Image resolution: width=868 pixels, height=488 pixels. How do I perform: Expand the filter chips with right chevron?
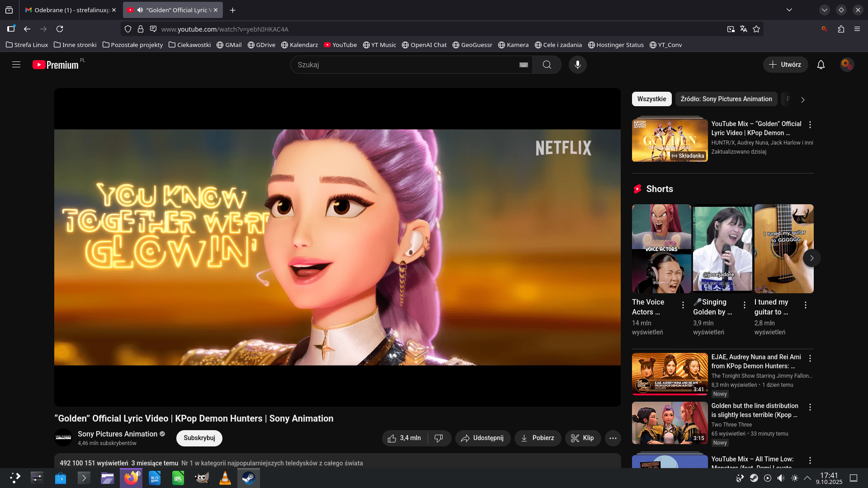[802, 100]
